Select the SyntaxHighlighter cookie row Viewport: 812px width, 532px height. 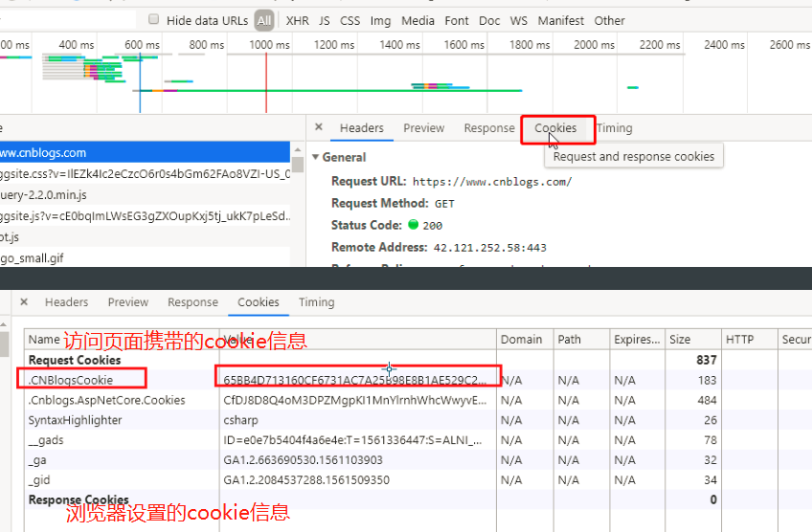click(417, 420)
